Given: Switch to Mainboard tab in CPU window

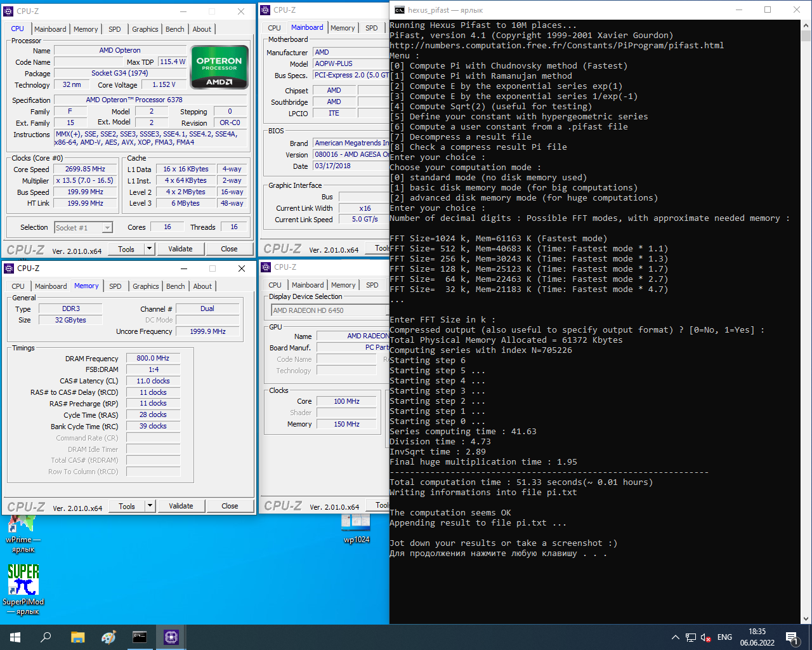Looking at the screenshot, I should 50,29.
